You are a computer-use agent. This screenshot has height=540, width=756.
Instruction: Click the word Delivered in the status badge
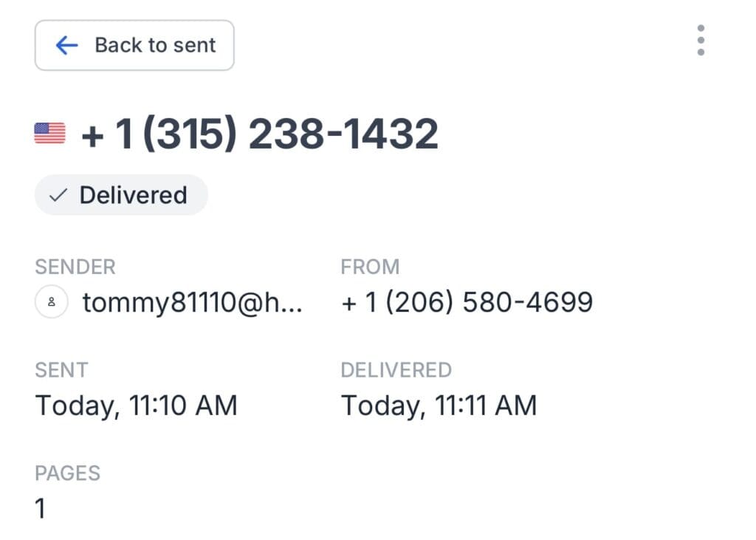(133, 196)
